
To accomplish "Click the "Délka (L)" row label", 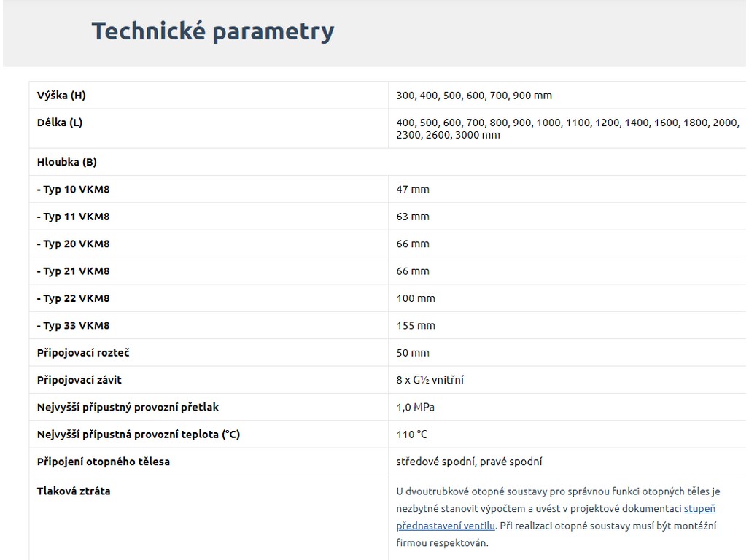I will tap(60, 122).
